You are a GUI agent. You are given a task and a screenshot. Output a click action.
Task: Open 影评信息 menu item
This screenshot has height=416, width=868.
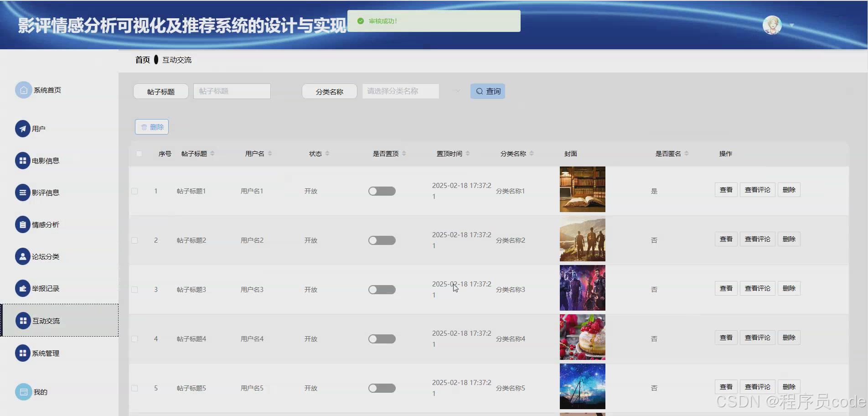click(x=46, y=193)
